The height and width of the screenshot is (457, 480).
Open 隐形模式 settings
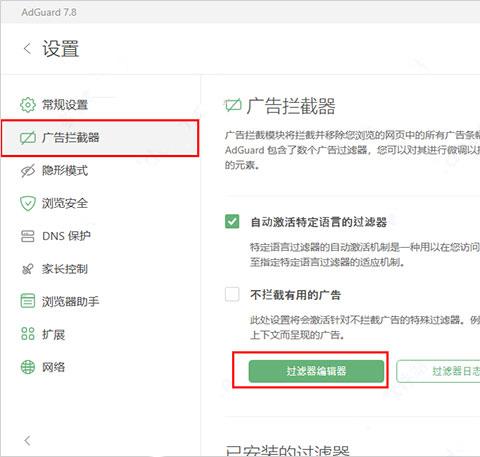click(x=65, y=171)
